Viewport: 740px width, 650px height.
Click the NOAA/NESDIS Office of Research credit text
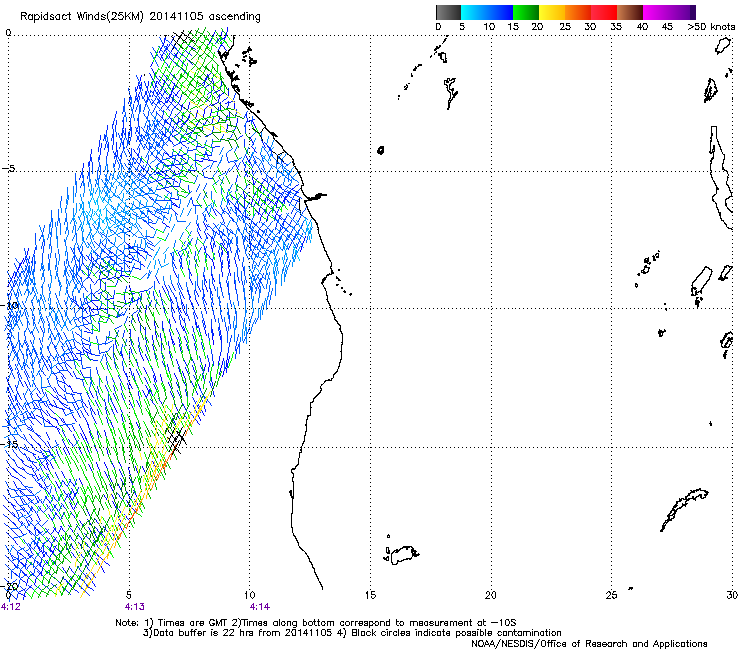589,644
